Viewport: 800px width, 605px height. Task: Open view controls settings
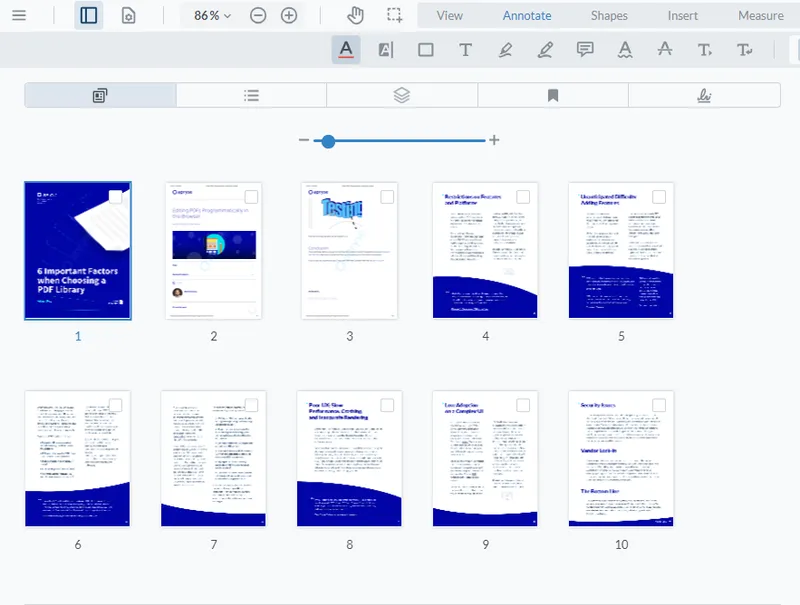[128, 16]
